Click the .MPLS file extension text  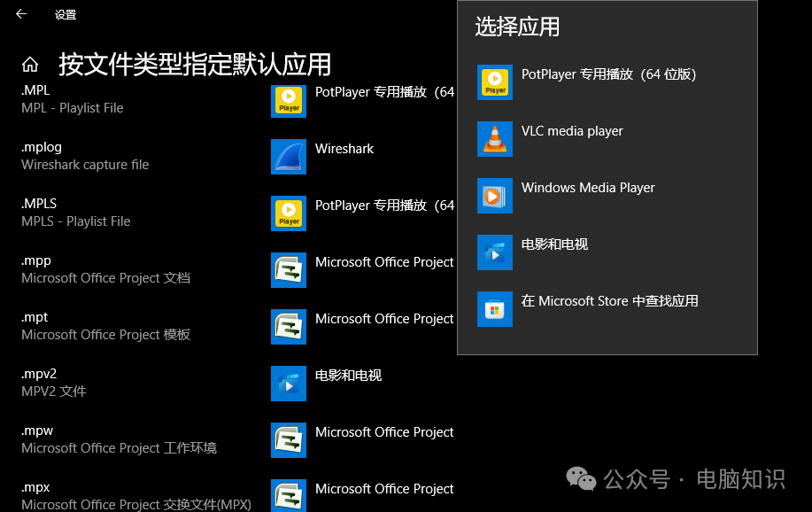(39, 204)
